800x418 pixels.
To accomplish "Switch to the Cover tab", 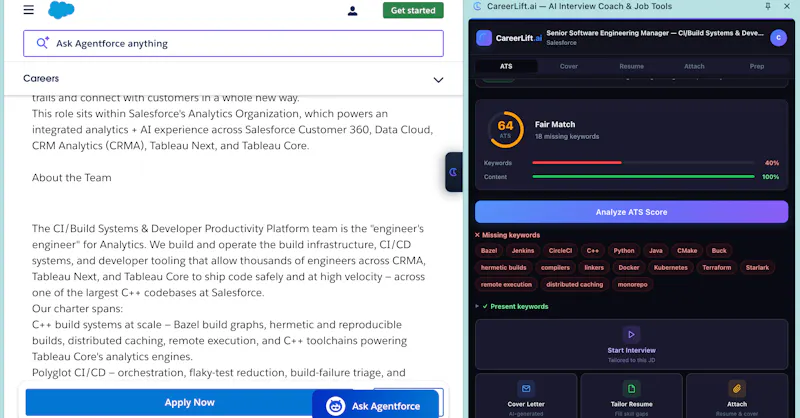I will click(x=569, y=66).
